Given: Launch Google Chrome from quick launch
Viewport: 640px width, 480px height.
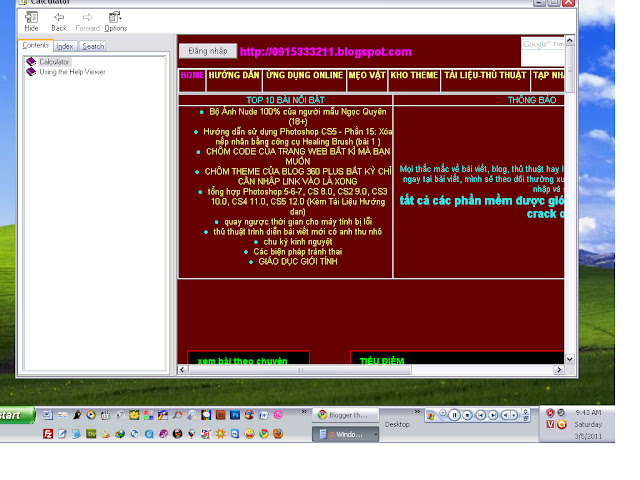Looking at the screenshot, I should tap(264, 434).
